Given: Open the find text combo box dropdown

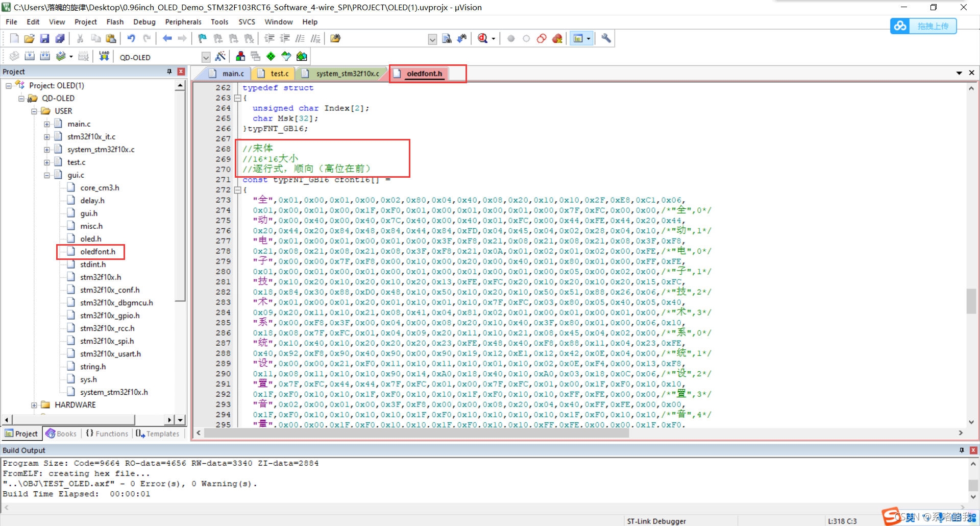Looking at the screenshot, I should pyautogui.click(x=432, y=39).
